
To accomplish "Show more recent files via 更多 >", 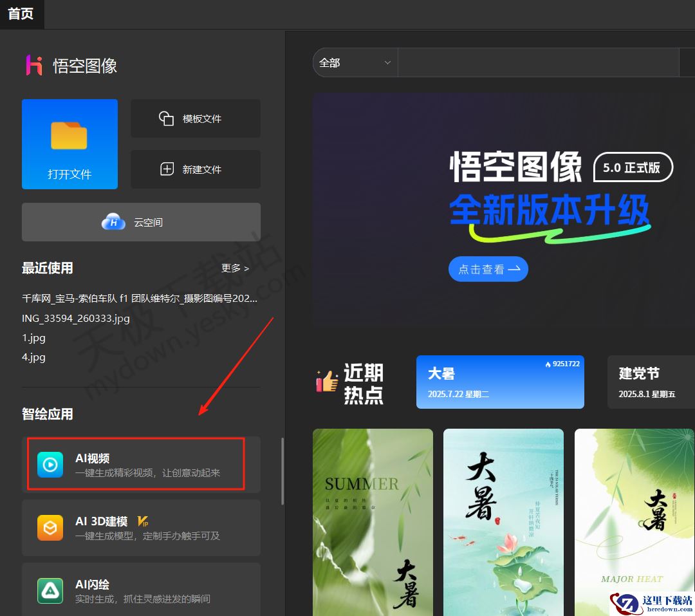I will click(235, 268).
